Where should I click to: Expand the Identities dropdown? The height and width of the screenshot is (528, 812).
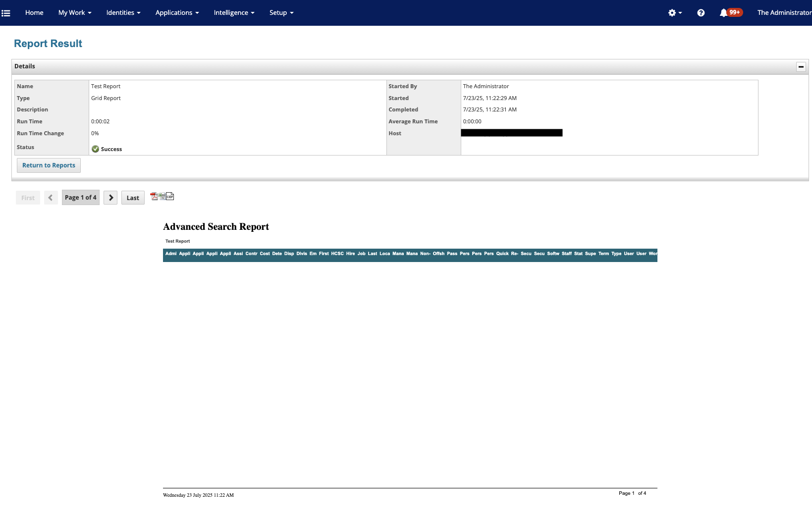[123, 13]
